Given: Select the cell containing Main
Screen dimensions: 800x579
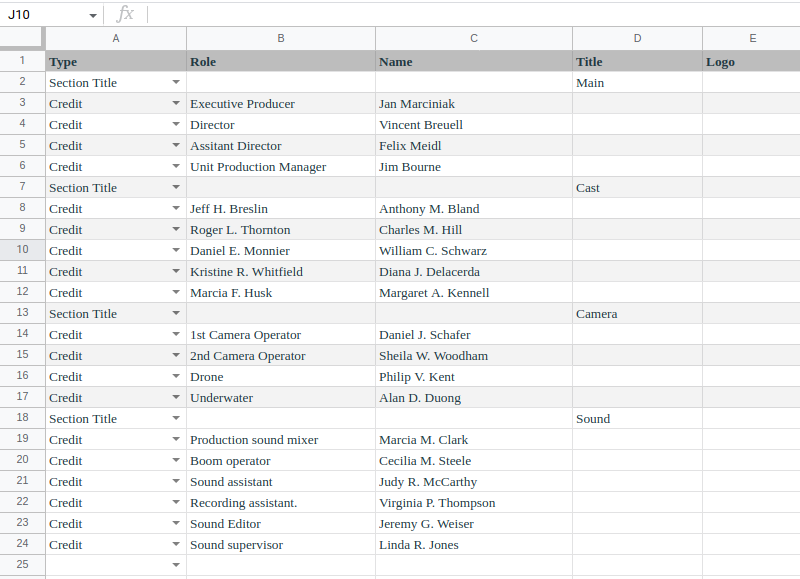Looking at the screenshot, I should pyautogui.click(x=637, y=83).
